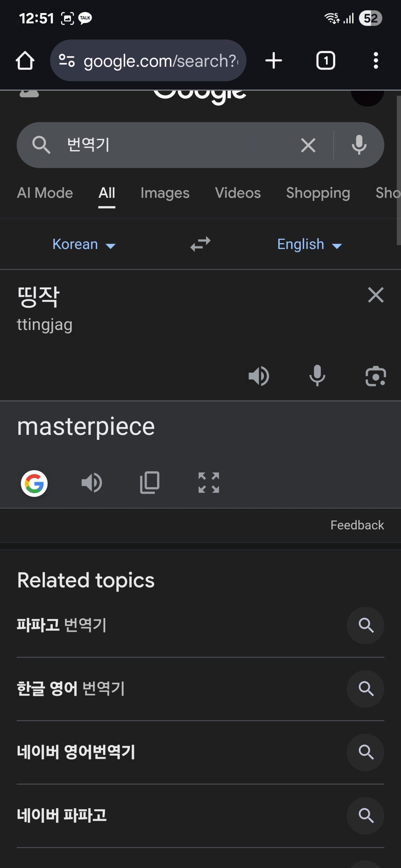
Task: Listen to the Korean source text pronunciation
Action: click(x=259, y=376)
